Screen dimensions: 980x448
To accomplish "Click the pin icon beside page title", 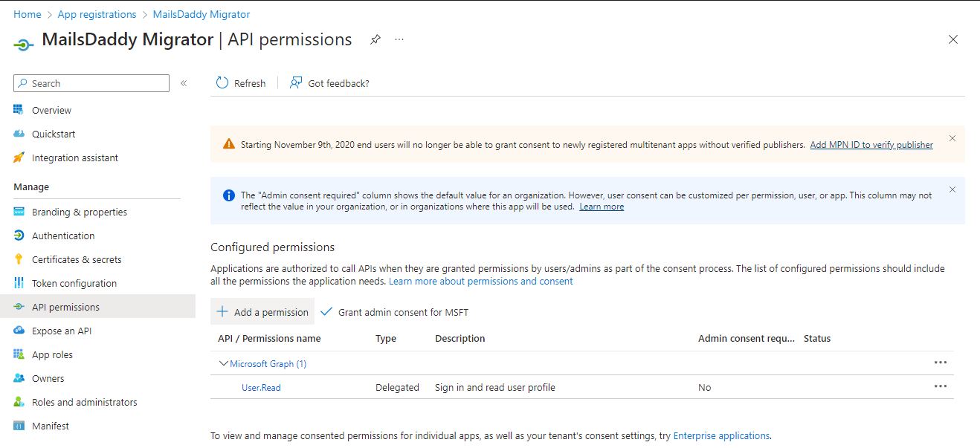I will point(375,40).
